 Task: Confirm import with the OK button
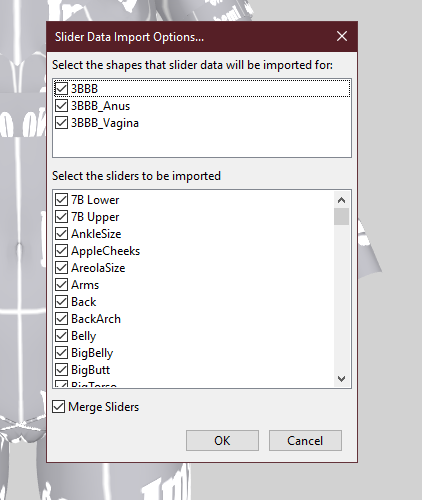coord(222,441)
